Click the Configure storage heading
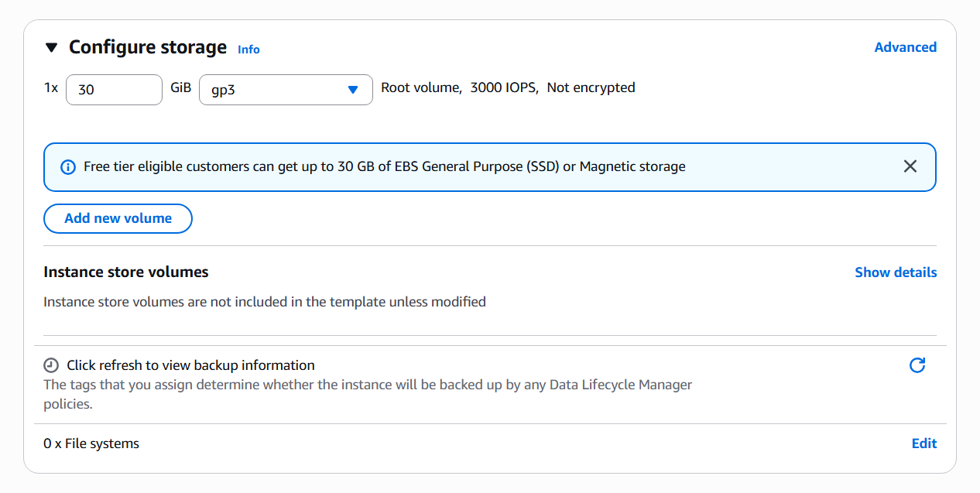Viewport: 980px width, 493px height. (x=148, y=47)
